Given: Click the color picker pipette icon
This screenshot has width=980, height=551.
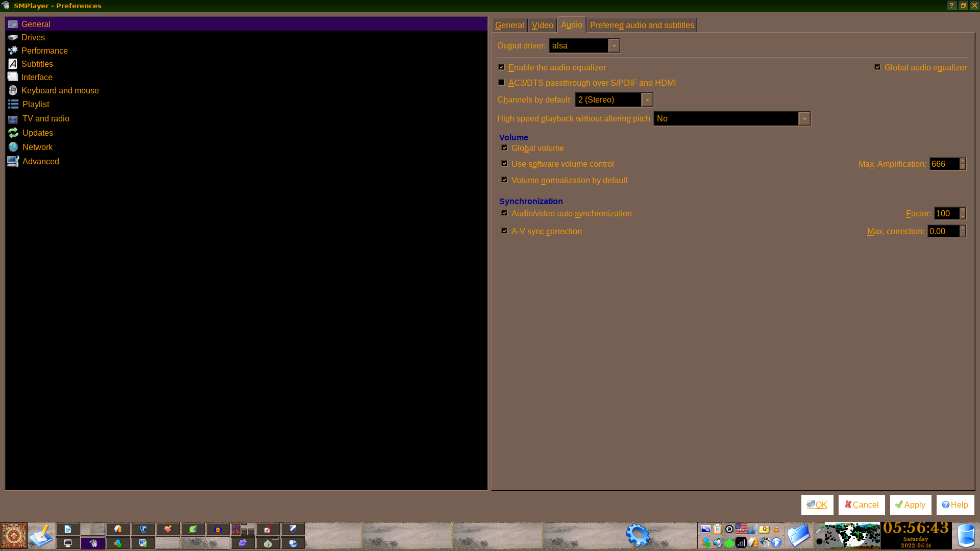Looking at the screenshot, I should click(x=820, y=529).
